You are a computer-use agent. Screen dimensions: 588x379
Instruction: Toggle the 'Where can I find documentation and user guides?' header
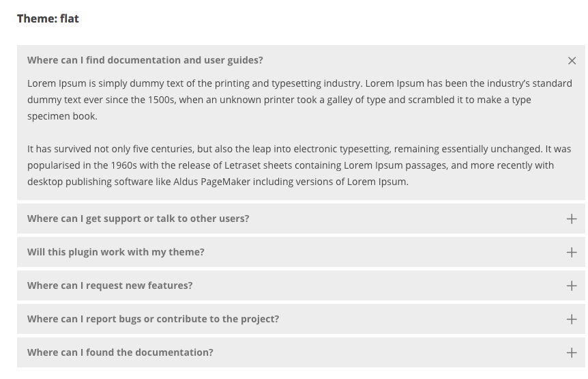pyautogui.click(x=145, y=60)
